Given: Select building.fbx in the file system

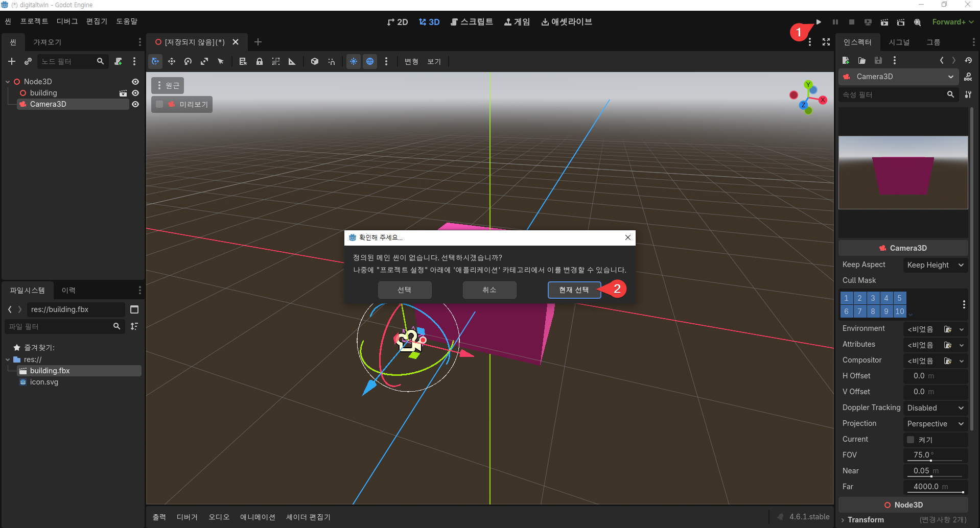Looking at the screenshot, I should (x=50, y=371).
